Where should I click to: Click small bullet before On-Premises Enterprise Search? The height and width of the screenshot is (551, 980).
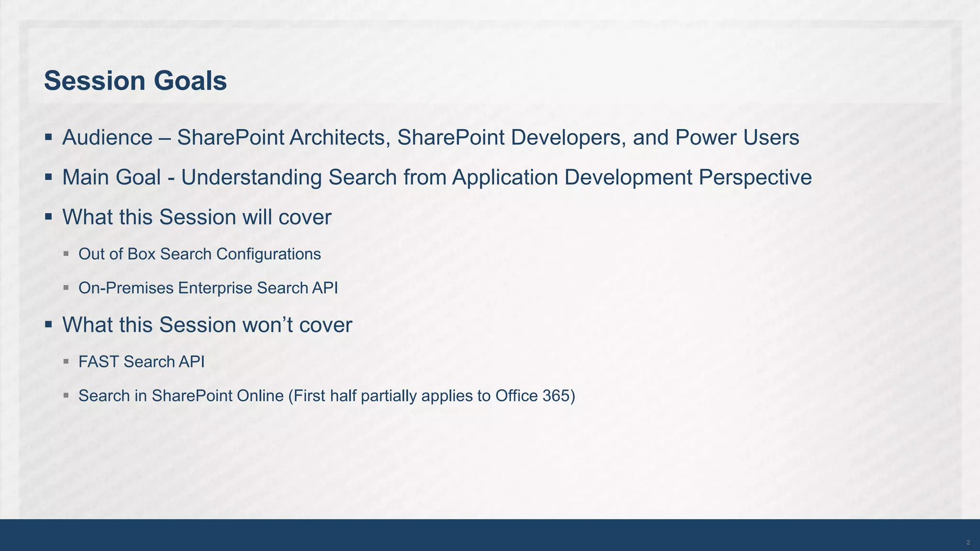tap(66, 288)
